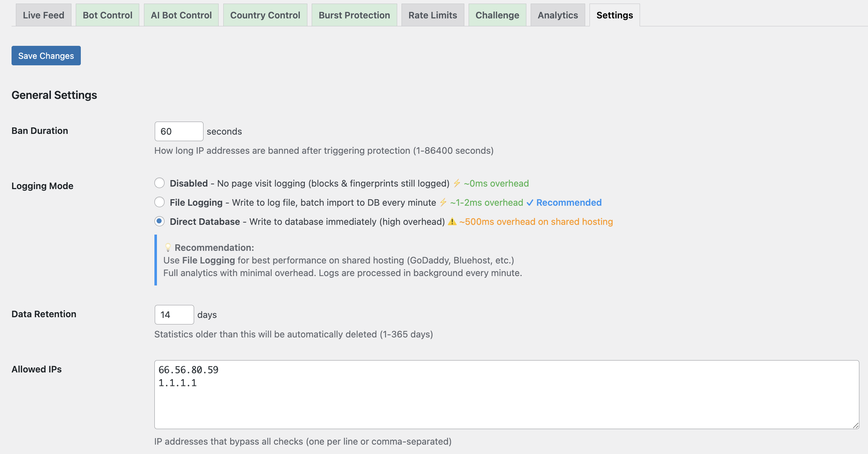Image resolution: width=868 pixels, height=454 pixels.
Task: Click the 'seconds' unit label
Action: point(224,131)
